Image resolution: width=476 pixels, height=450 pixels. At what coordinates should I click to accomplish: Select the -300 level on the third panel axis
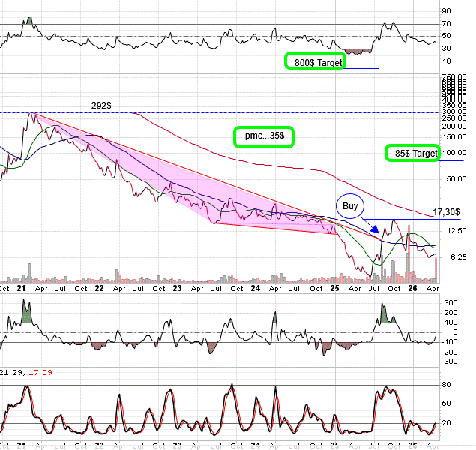coord(450,361)
